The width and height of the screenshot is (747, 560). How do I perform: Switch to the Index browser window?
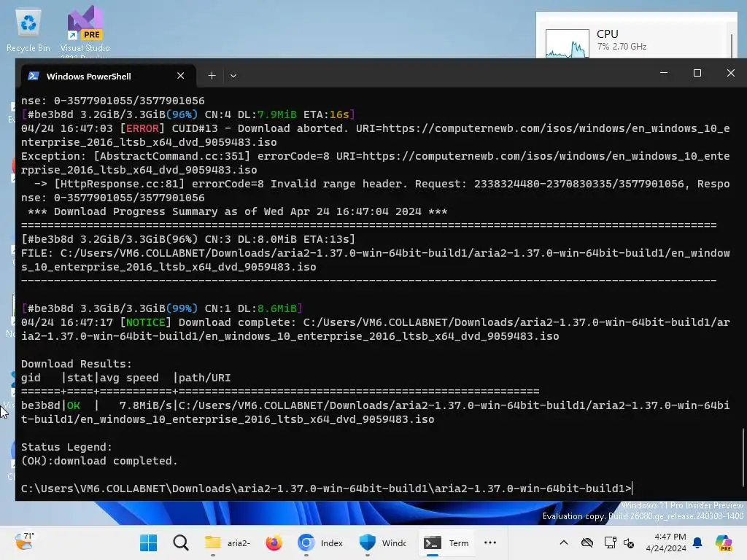(x=320, y=542)
